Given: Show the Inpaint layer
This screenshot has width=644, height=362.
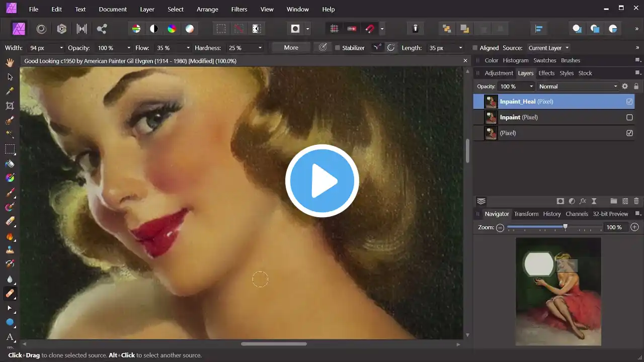Looking at the screenshot, I should click(x=629, y=117).
